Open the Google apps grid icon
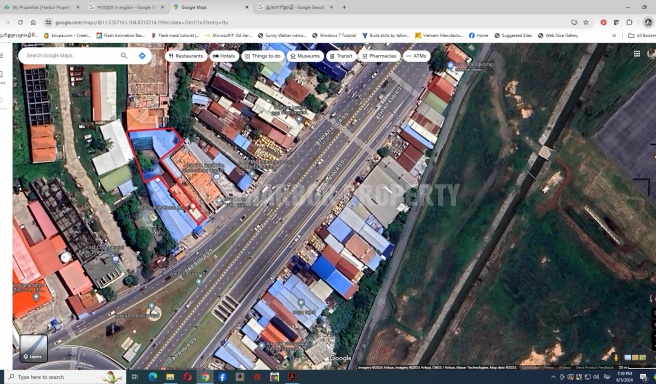This screenshot has height=384, width=656. [637, 54]
